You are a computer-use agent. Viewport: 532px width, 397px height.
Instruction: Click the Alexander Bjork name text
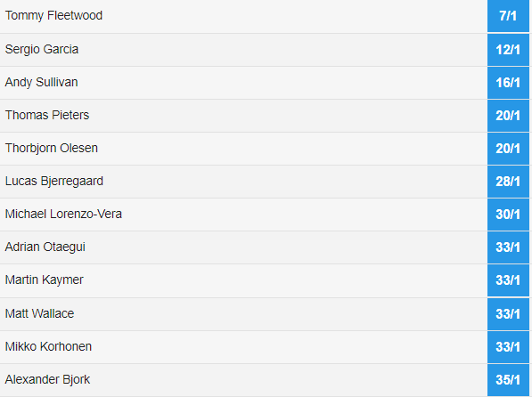tap(47, 380)
